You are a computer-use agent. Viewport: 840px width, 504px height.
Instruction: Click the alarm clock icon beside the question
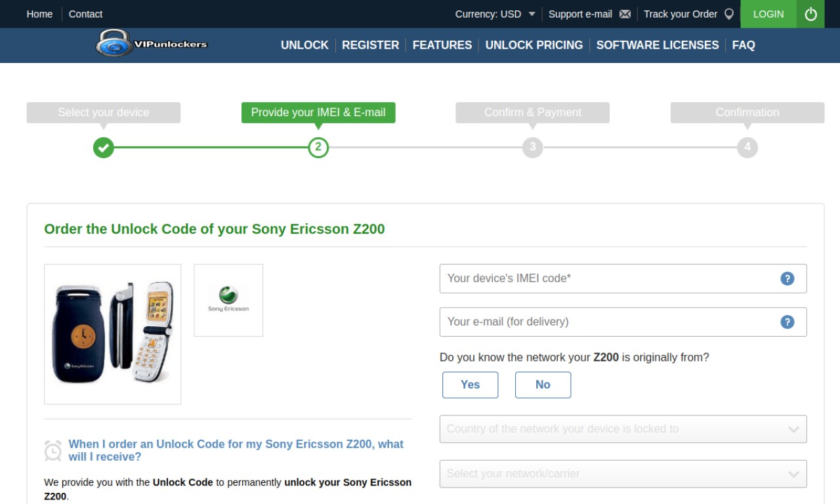tap(53, 451)
